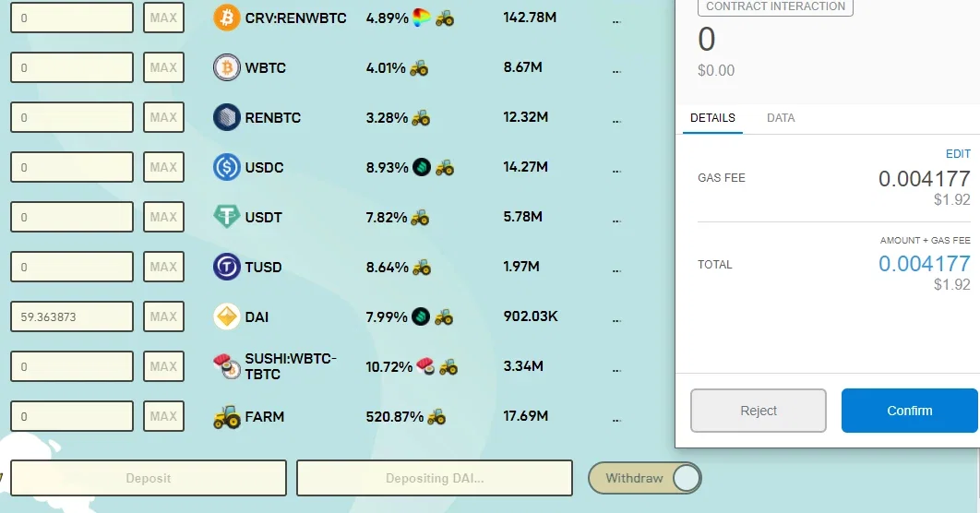Open EDIT gas fee link
The width and height of the screenshot is (980, 513).
(958, 154)
